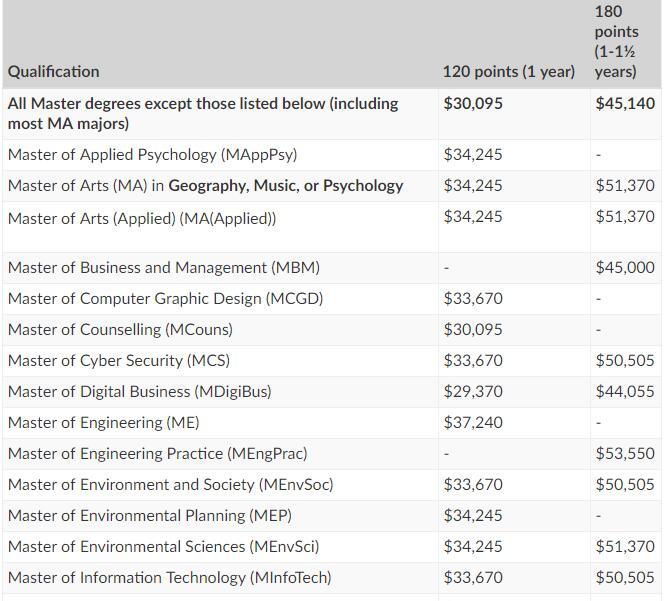Click Master of Environmental Planning (MEP)
The image size is (670, 601).
[150, 515]
